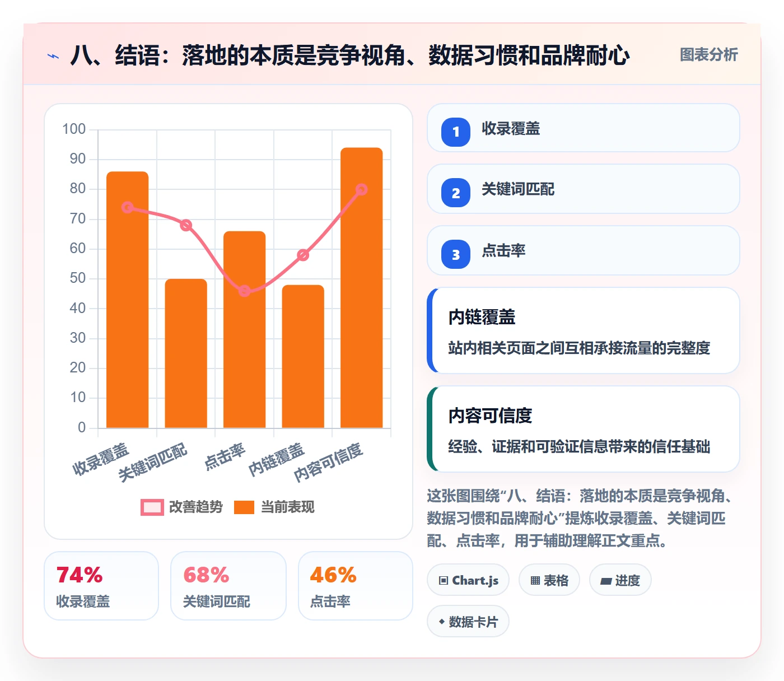The height and width of the screenshot is (681, 784).
Task: Click the trend line point above 收录覆盖
Action: coord(128,207)
